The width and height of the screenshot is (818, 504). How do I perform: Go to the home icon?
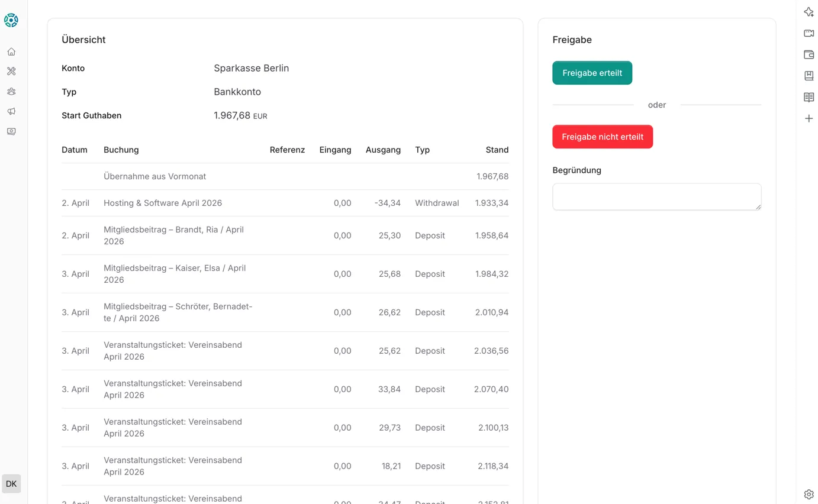[x=11, y=51]
